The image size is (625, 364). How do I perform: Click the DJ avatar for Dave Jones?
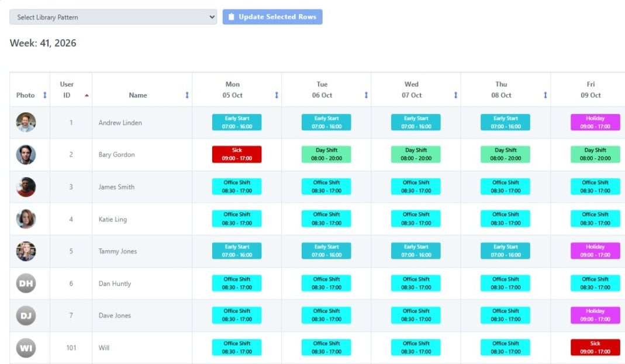pyautogui.click(x=26, y=316)
